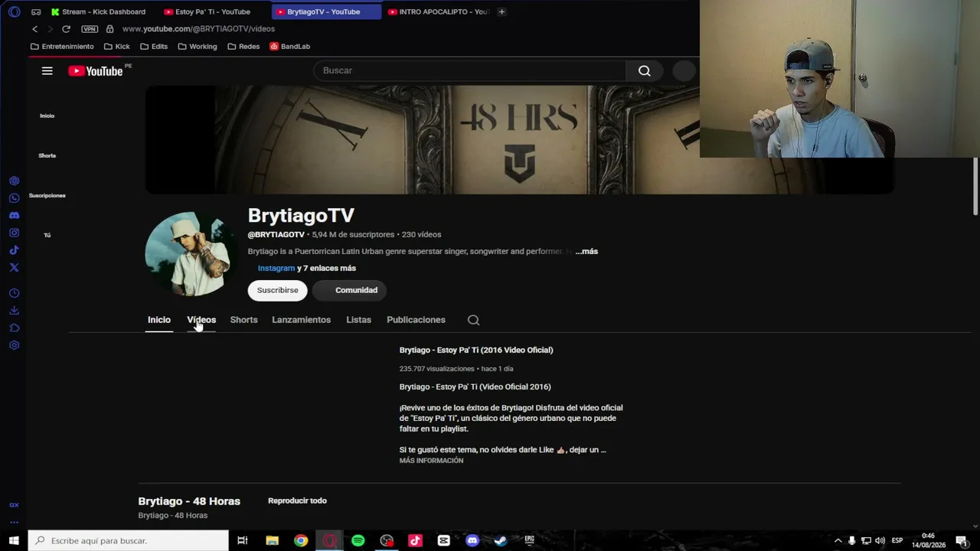Open the 'Estoy Pa' Ti (2016 Video Oficial)' title
The height and width of the screenshot is (551, 980).
pos(476,350)
